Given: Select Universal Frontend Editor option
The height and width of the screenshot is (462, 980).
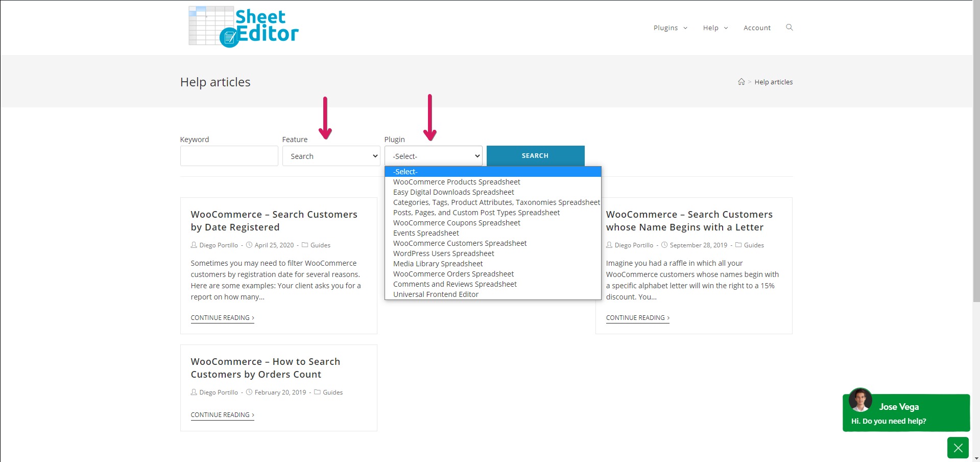Looking at the screenshot, I should [x=436, y=294].
